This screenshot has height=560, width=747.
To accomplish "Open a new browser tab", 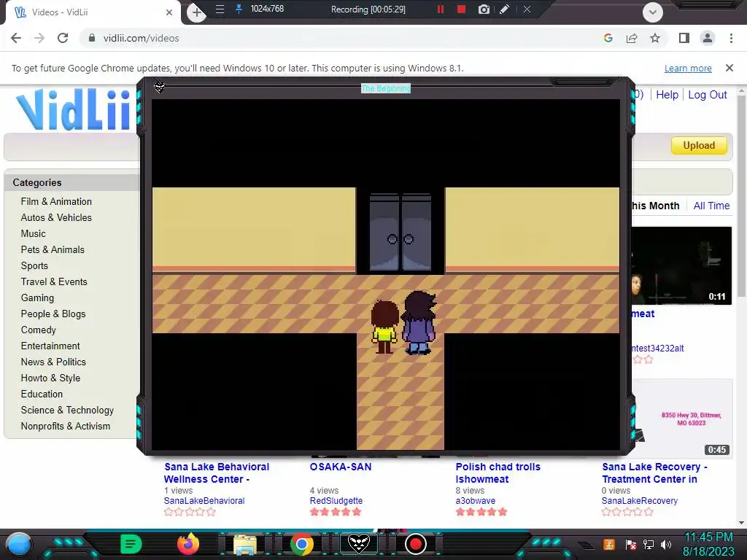I will 197,12.
